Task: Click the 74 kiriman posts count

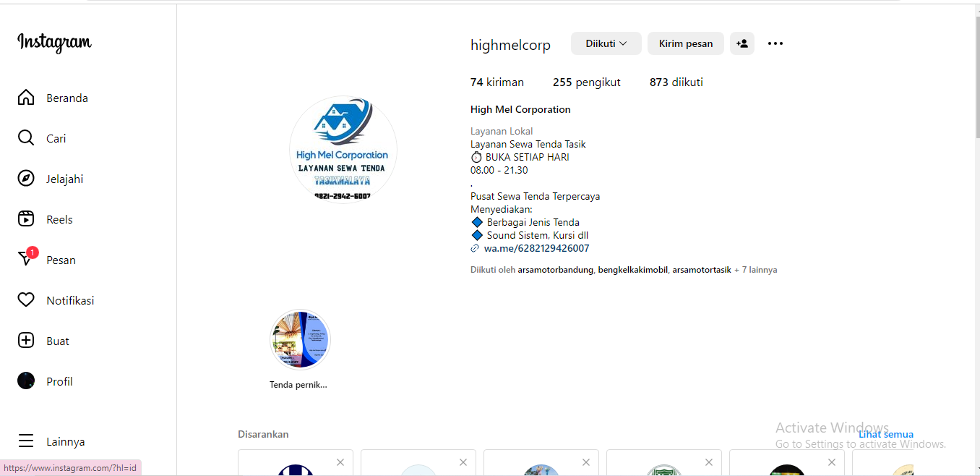Action: click(x=497, y=82)
